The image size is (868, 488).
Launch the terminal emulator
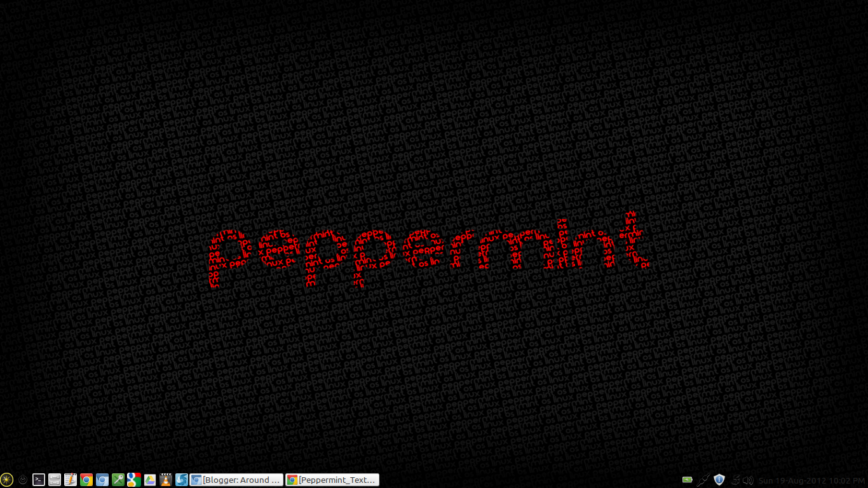point(39,480)
